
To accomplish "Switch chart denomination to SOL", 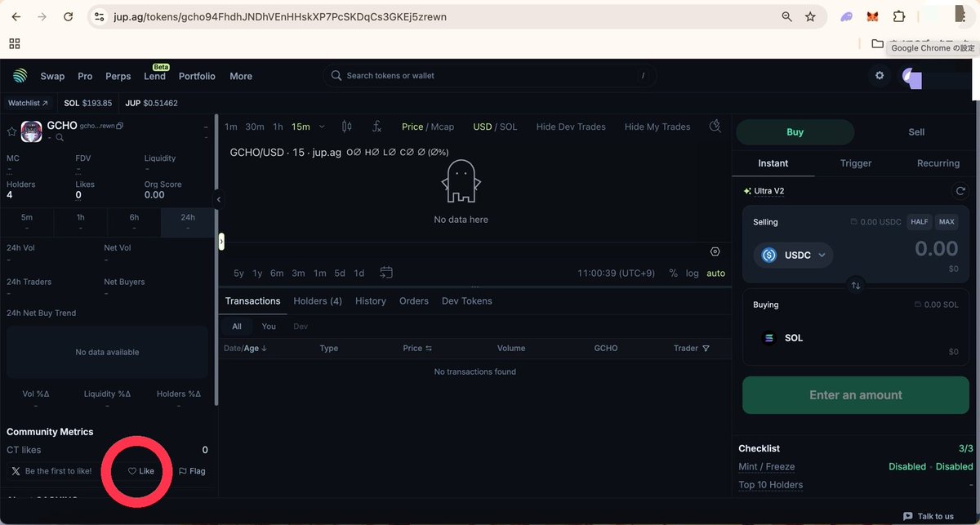I will tap(508, 127).
